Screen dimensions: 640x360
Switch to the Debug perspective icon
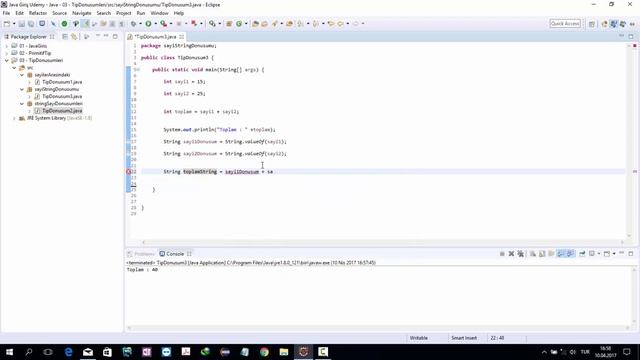coord(623,24)
